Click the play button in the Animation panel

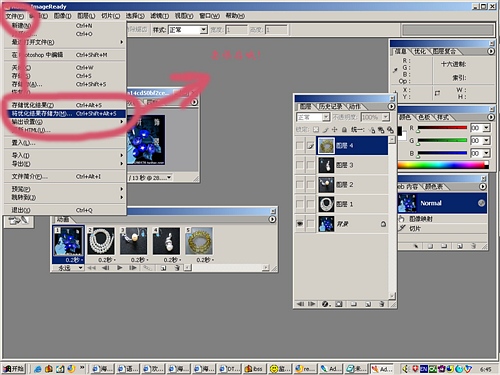tap(119, 268)
